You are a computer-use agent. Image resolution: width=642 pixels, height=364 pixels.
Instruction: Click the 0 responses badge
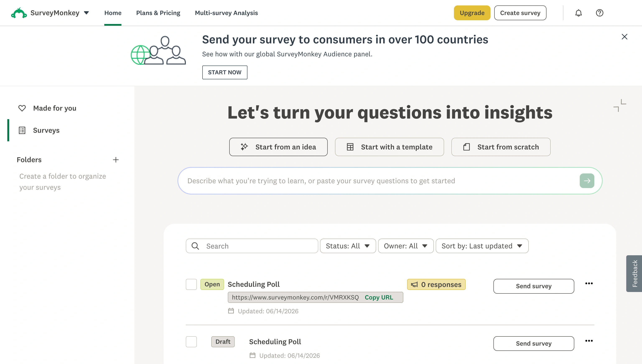click(436, 284)
